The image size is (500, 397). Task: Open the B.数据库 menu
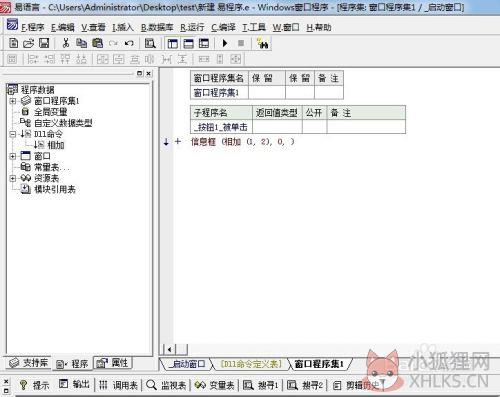coord(157,27)
